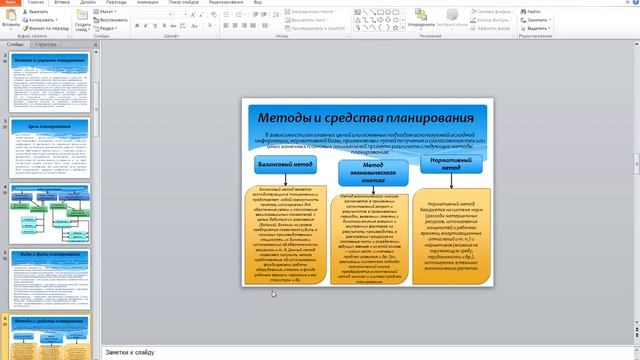This screenshot has width=640, height=360.
Task: Click Формат по образцу brush
Action: [x=46, y=29]
